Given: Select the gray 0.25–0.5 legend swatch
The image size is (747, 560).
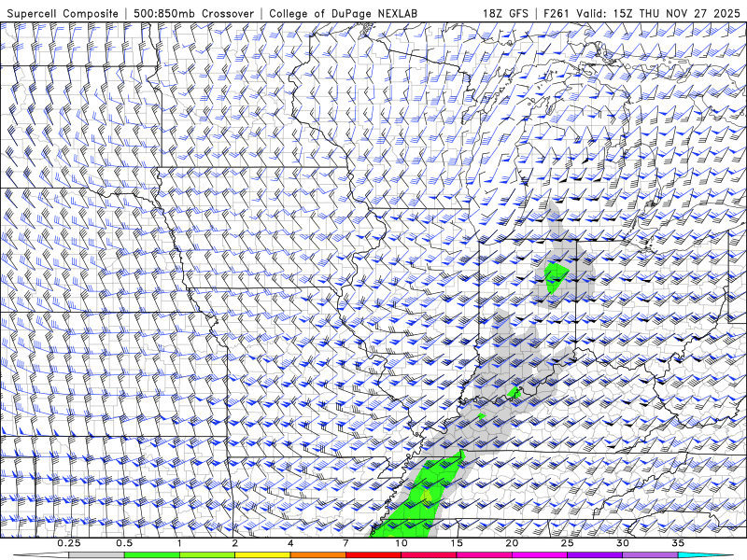Looking at the screenshot, I should [96, 555].
